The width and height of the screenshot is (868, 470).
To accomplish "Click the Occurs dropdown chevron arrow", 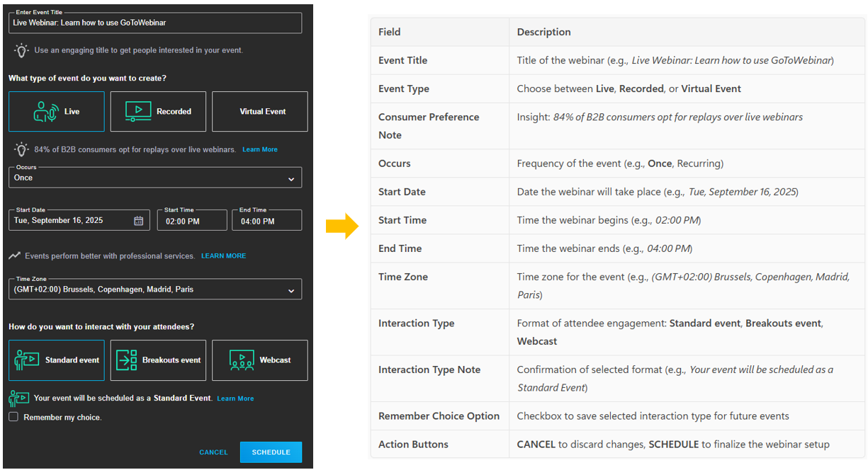I will tap(291, 179).
